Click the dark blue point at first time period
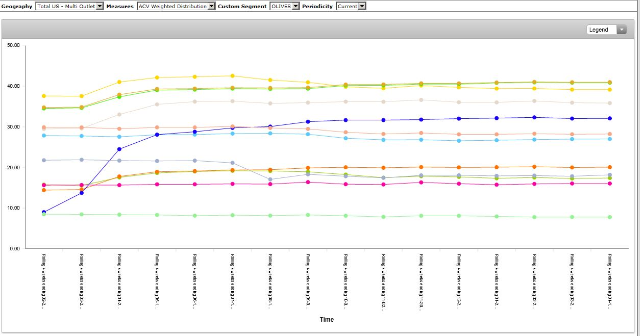The height and width of the screenshot is (336, 644). click(44, 212)
